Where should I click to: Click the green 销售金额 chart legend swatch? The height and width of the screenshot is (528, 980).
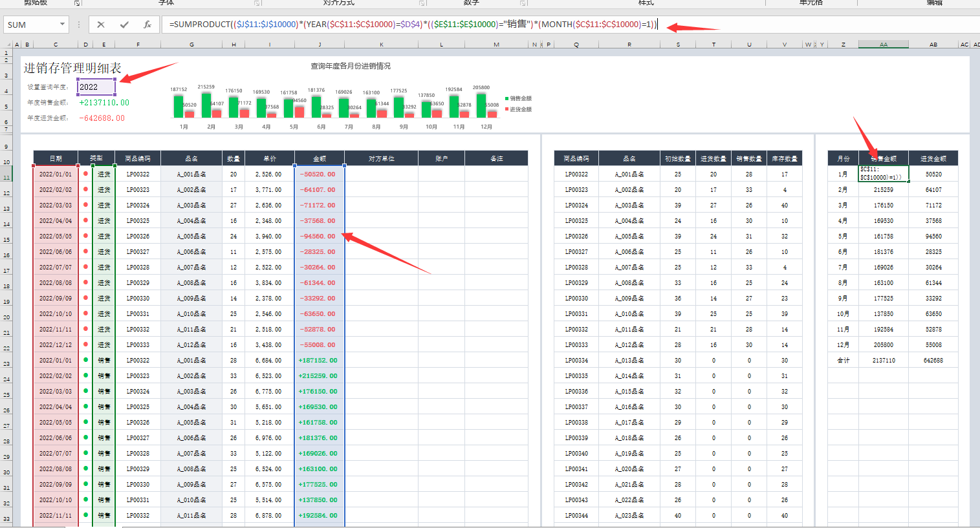tap(506, 99)
